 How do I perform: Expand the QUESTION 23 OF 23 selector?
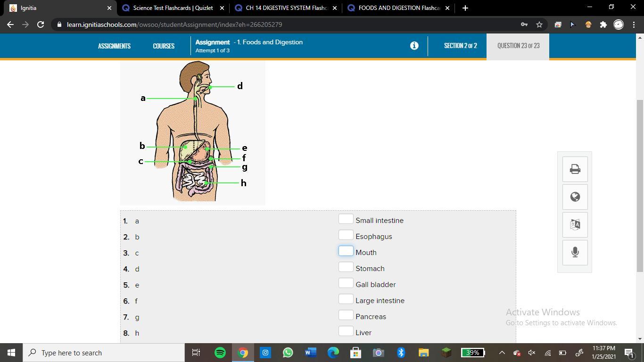click(x=518, y=46)
